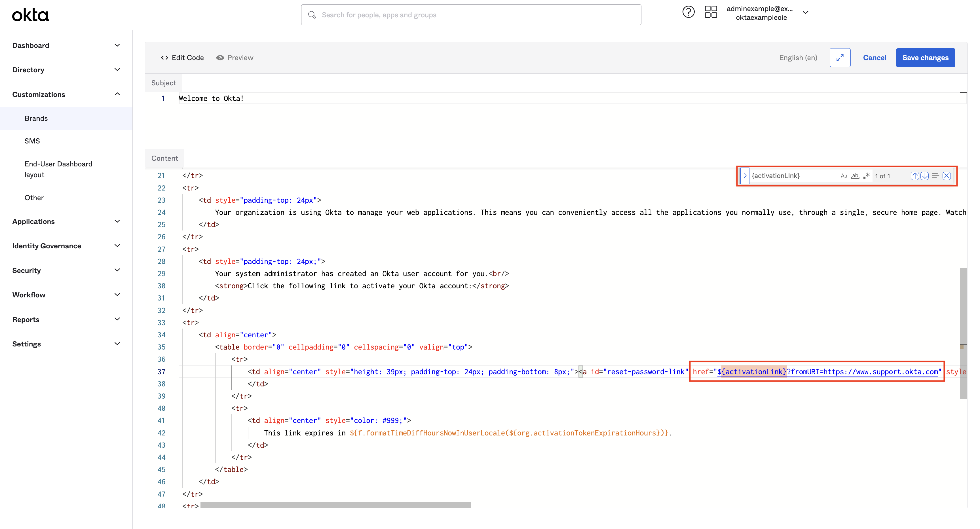Click the Cancel button

(875, 58)
